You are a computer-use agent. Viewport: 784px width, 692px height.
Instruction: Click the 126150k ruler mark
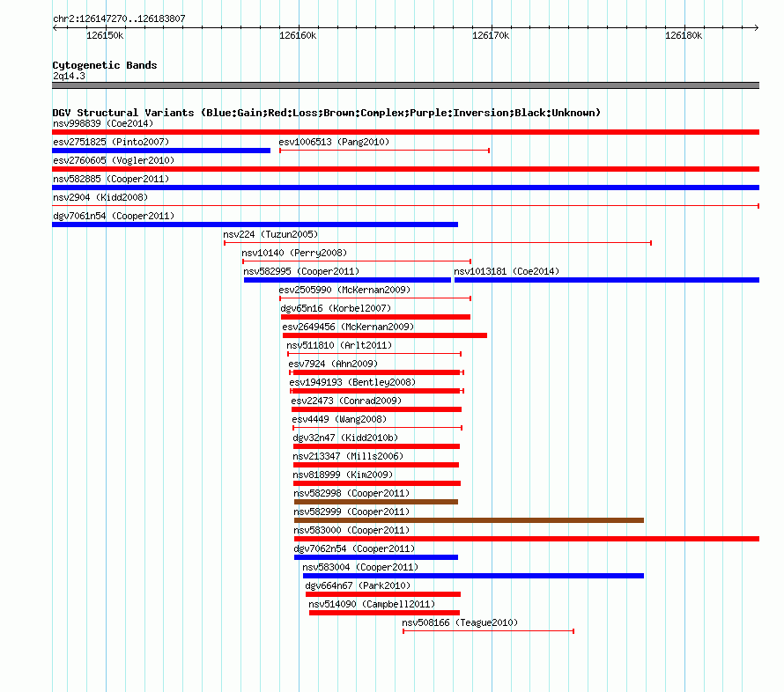105,35
